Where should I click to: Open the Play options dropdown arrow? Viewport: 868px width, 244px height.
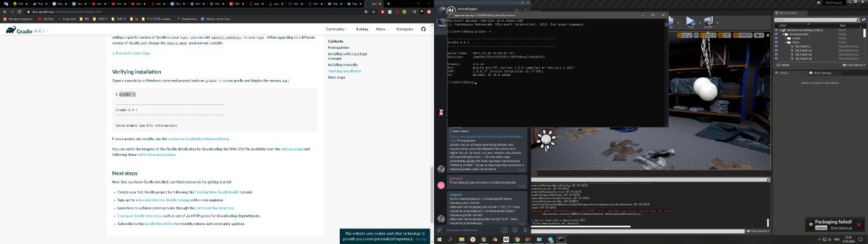[x=700, y=23]
